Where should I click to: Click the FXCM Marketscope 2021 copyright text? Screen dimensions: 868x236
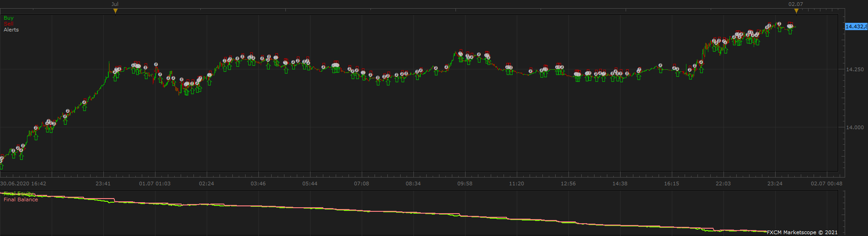802,232
